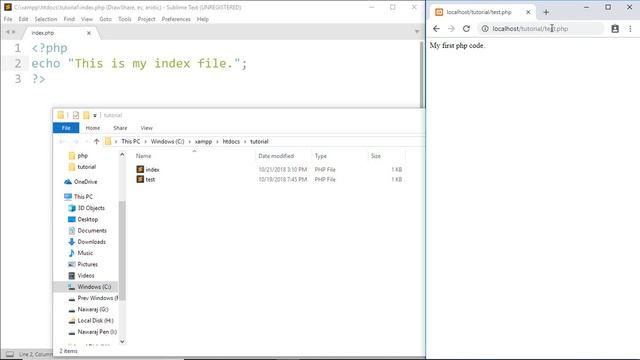The width and height of the screenshot is (640, 360).
Task: Open Sublime Text View menu
Action: [x=87, y=19]
